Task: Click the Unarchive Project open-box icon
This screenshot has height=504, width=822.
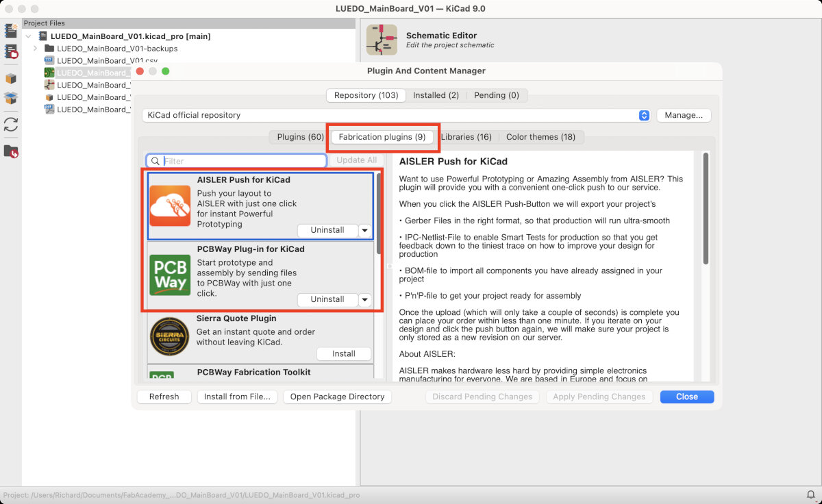Action: (x=11, y=99)
